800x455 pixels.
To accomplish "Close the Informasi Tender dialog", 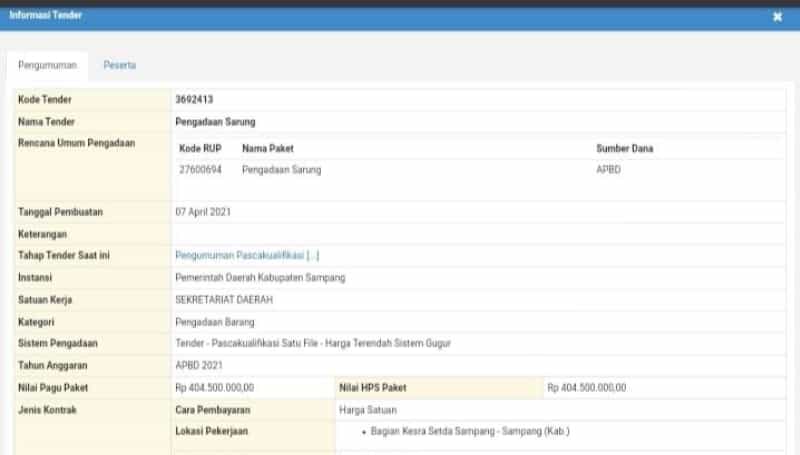I will pos(777,17).
